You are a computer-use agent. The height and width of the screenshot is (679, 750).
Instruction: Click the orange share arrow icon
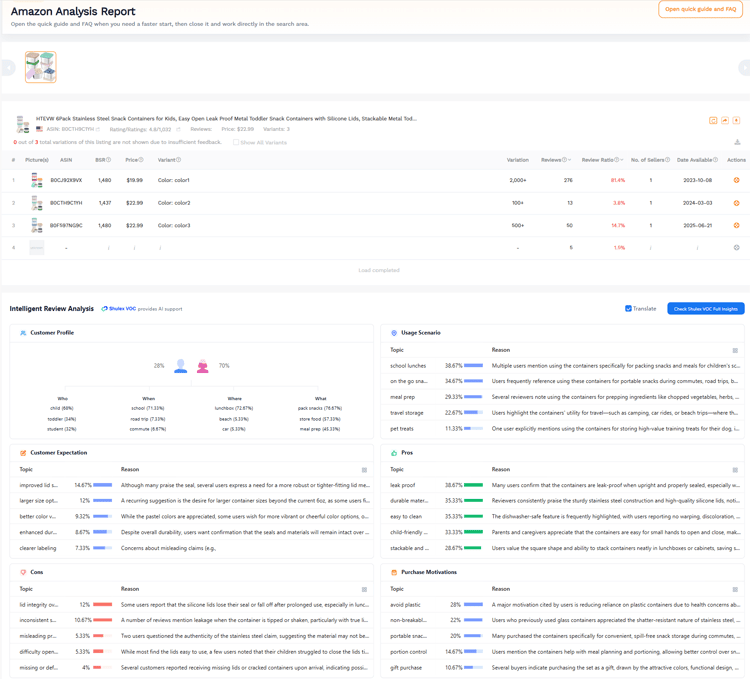pyautogui.click(x=725, y=120)
